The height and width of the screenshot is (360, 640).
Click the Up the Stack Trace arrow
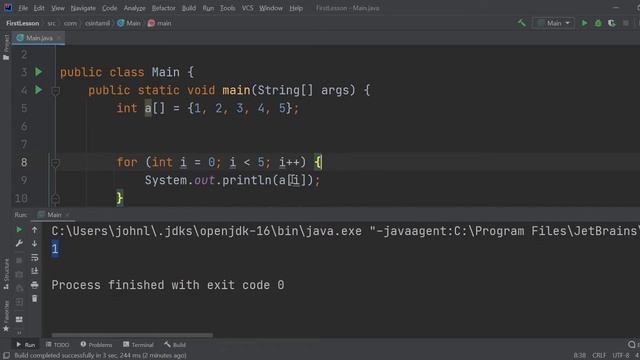(35, 230)
